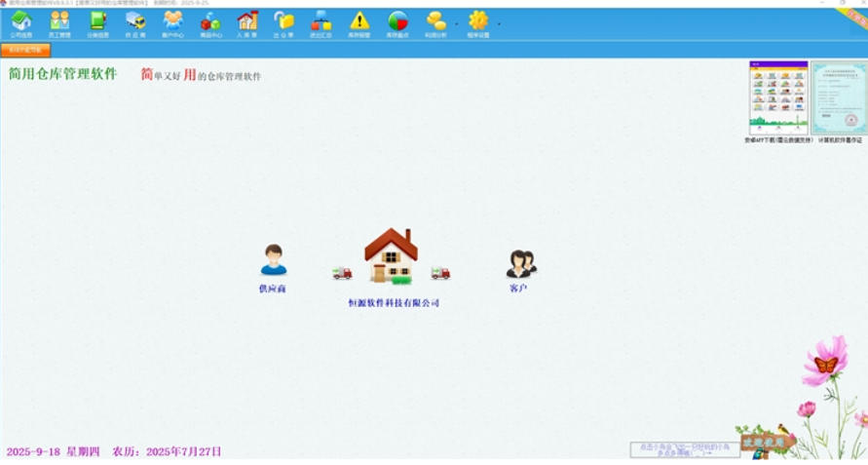This screenshot has height=465, width=868.
Task: Click the 计算机软件著作证 caption
Action: [x=840, y=140]
